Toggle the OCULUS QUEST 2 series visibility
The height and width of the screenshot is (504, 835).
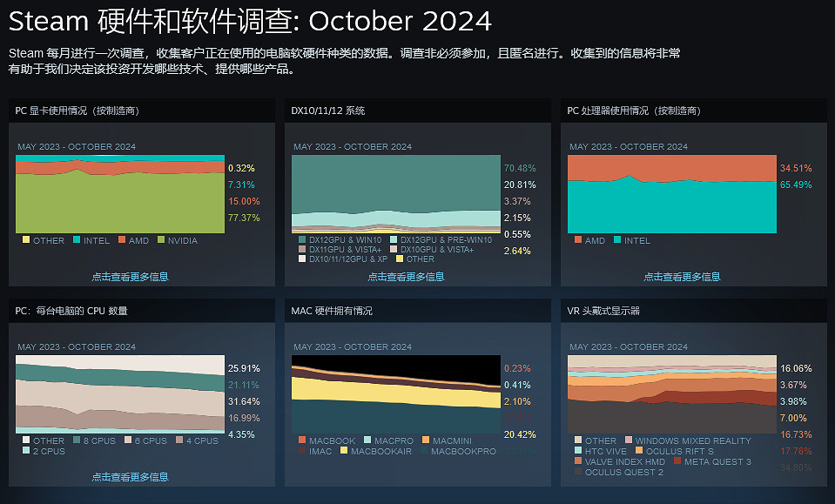pyautogui.click(x=576, y=472)
